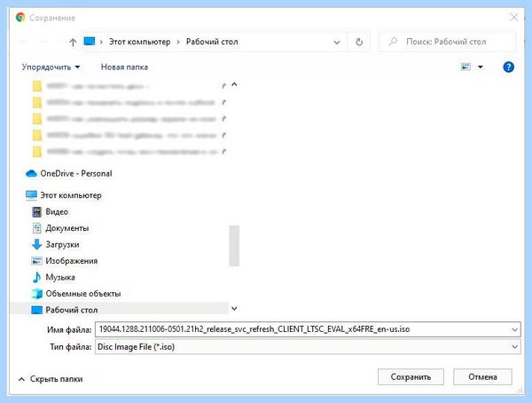The image size is (532, 403).
Task: Close the Сохранение dialog
Action: point(514,18)
